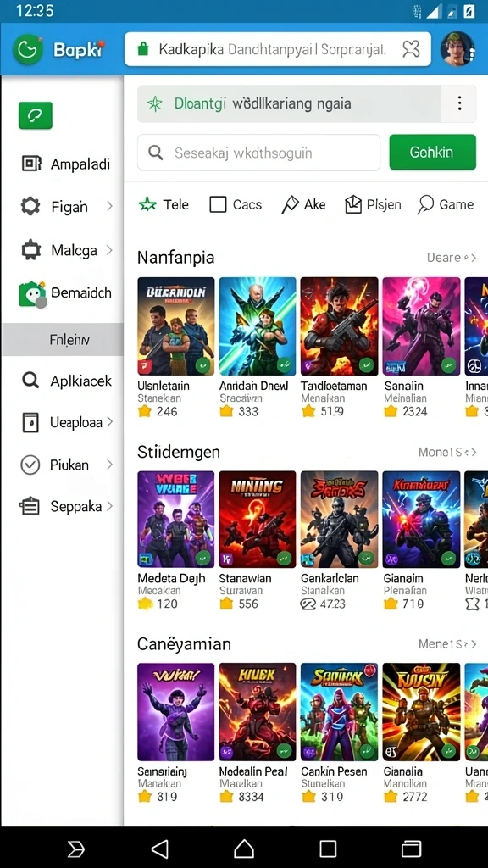Switch to the Game tab
The width and height of the screenshot is (488, 868).
pyautogui.click(x=446, y=205)
